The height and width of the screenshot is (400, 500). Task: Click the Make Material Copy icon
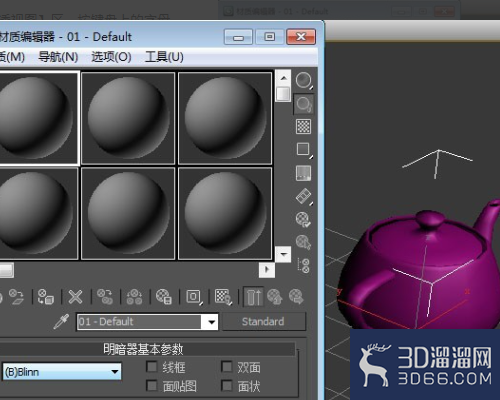coord(105,297)
